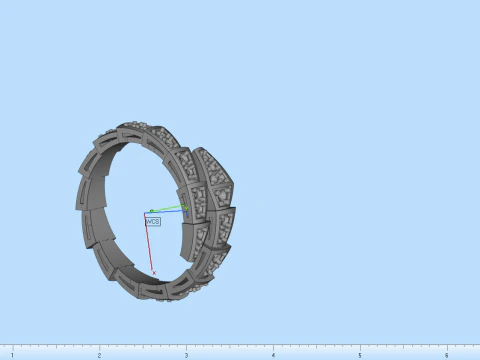The height and width of the screenshot is (360, 480).
Task: Select the gray serpent ring 3D model
Action: pos(155,211)
